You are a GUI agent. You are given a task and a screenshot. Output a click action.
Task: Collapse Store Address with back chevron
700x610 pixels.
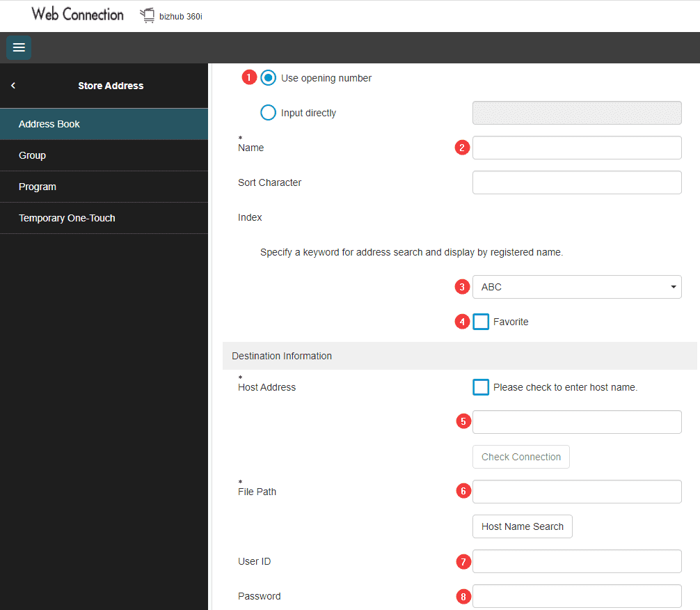coord(13,86)
